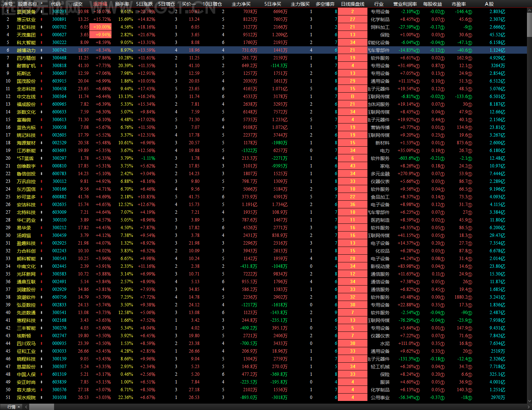The width and height of the screenshot is (532, 410).
Task: Click the 325.1亿 A-share cell
Action: pos(497,374)
